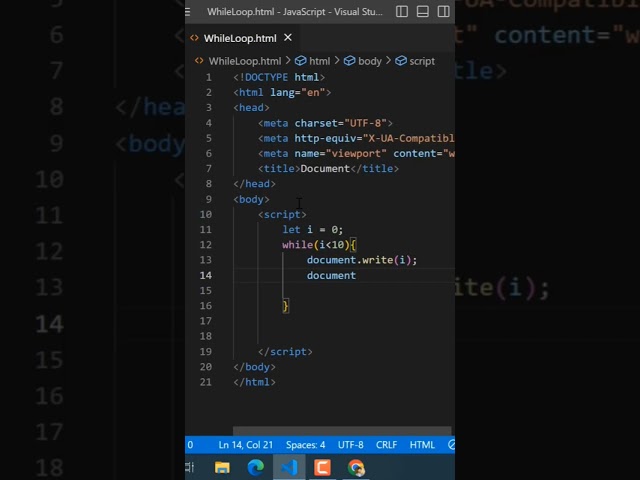Image resolution: width=640 pixels, height=480 pixels.
Task: Select the WhileLoop.html editor tab
Action: (x=241, y=38)
